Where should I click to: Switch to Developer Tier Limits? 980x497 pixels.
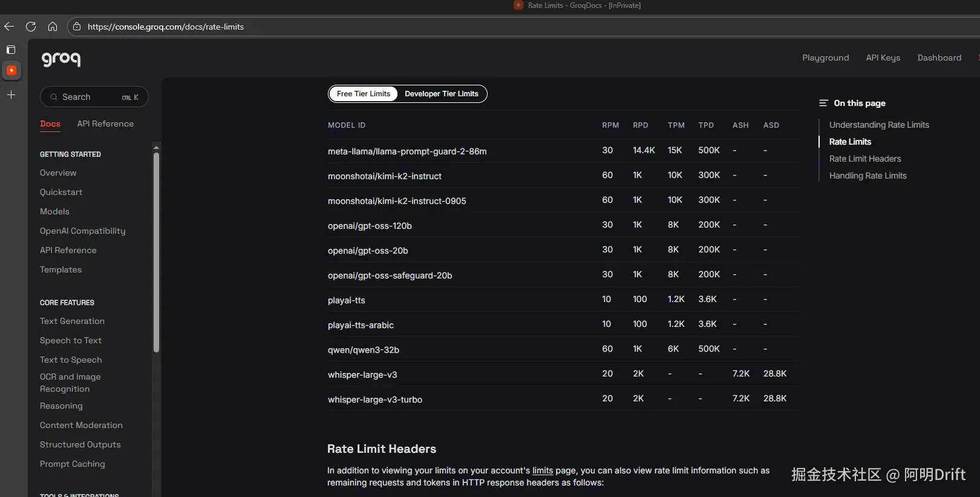442,94
